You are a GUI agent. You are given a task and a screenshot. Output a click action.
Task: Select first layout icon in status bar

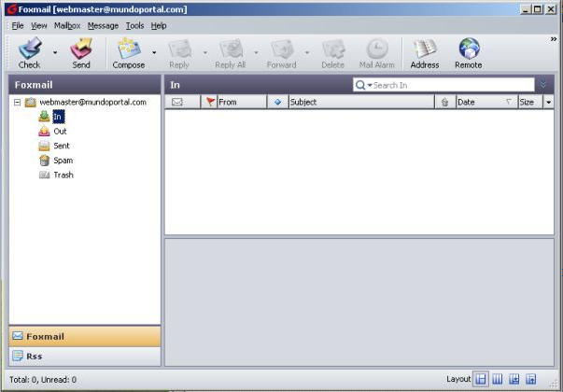481,379
